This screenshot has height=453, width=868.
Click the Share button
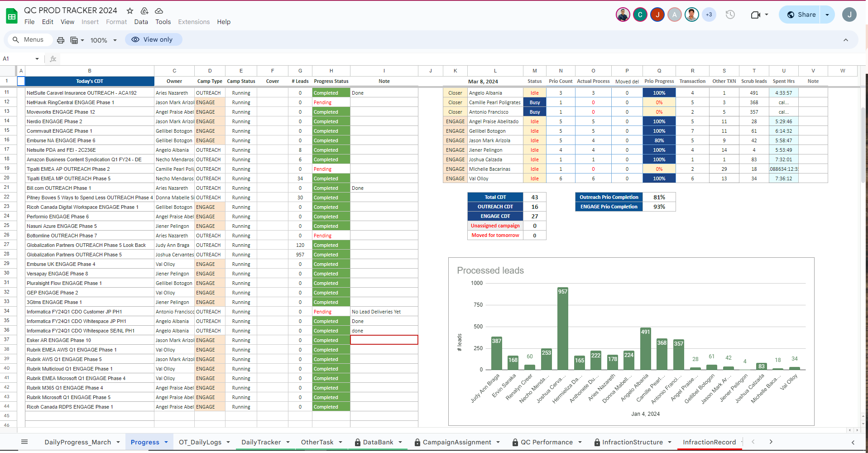[x=801, y=14]
